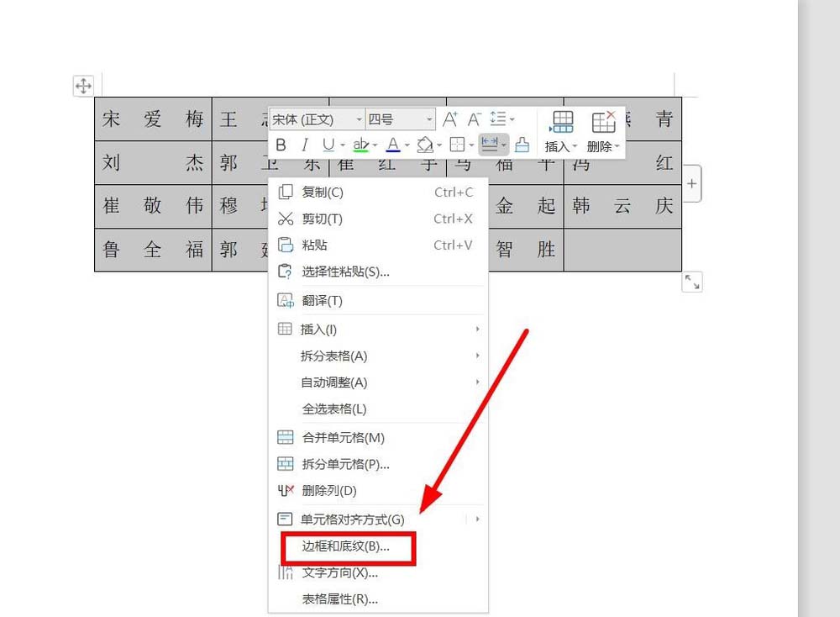Apply text highlight color

[x=360, y=145]
